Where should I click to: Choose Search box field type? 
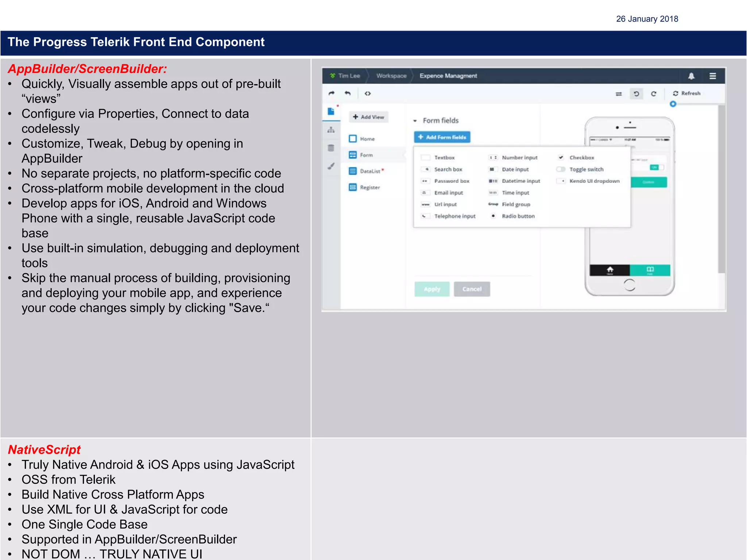pyautogui.click(x=441, y=170)
